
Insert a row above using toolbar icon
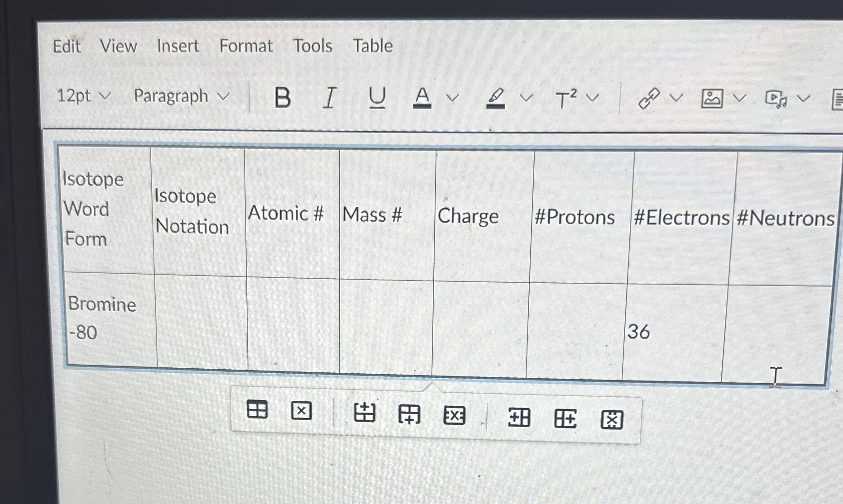coord(365,412)
